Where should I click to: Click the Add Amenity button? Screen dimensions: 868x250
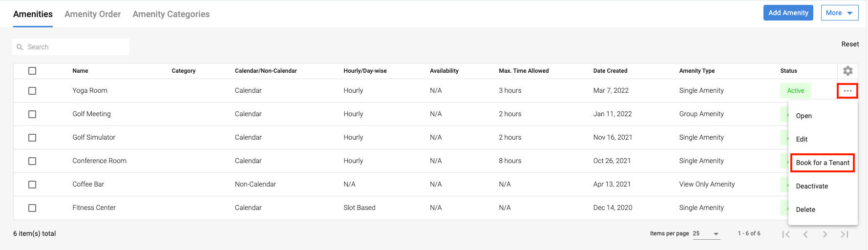(x=788, y=13)
